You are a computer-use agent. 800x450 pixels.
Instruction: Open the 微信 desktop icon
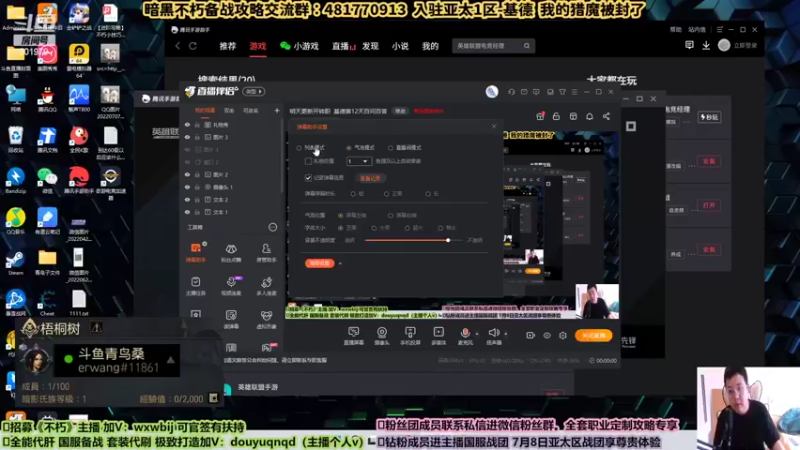(x=47, y=181)
